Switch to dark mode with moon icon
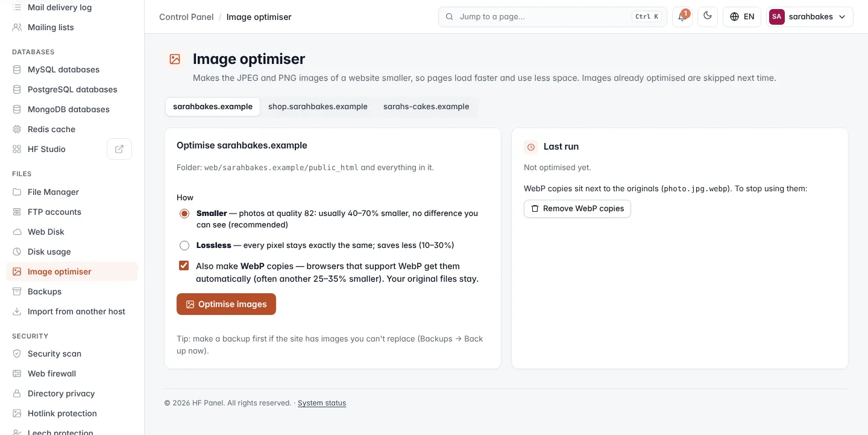The image size is (868, 435). (708, 17)
